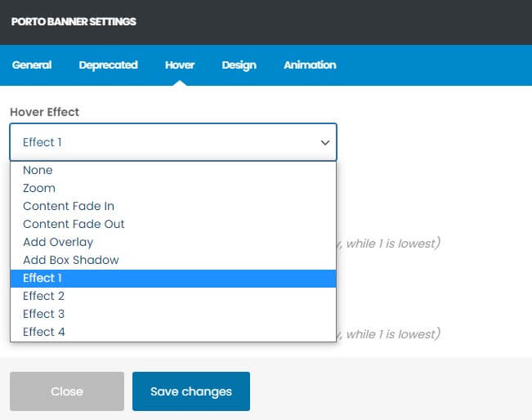Switch to the General tab
Screen dimensions: 532x420
click(x=32, y=65)
